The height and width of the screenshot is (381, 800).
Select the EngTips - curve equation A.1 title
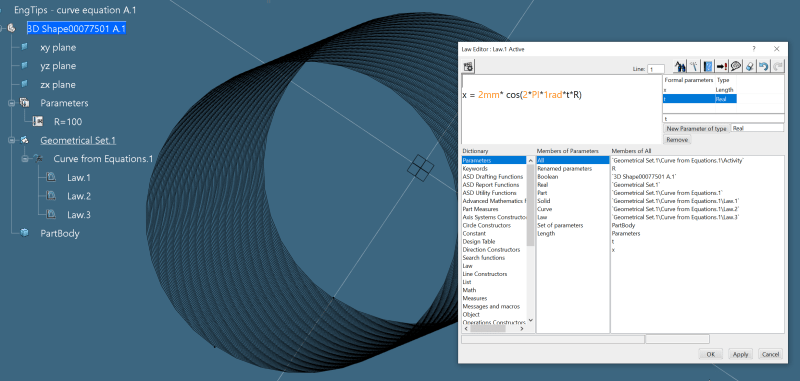75,10
